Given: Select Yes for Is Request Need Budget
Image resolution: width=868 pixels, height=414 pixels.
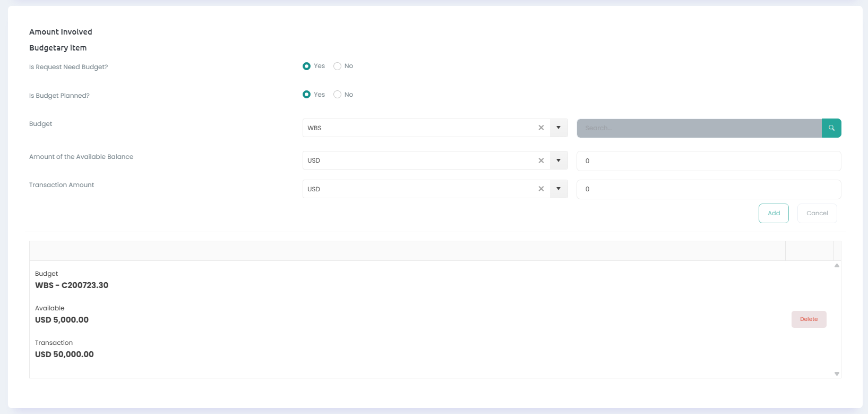Looking at the screenshot, I should [x=306, y=66].
